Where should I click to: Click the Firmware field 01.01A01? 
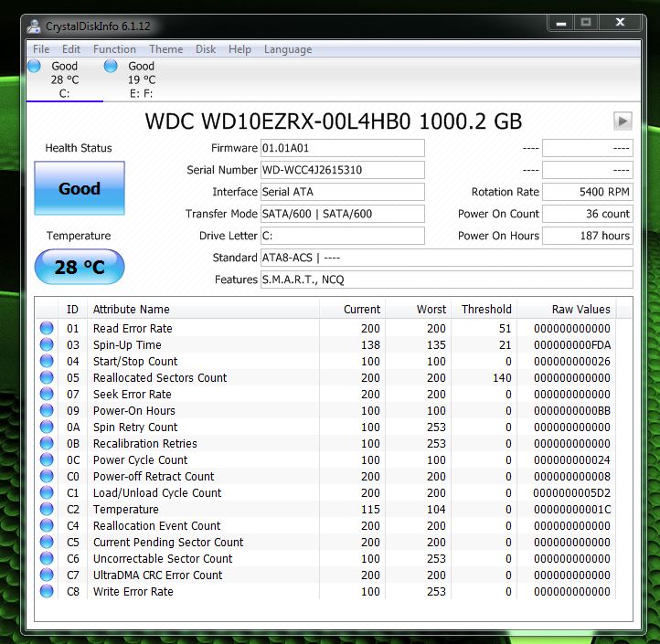343,148
